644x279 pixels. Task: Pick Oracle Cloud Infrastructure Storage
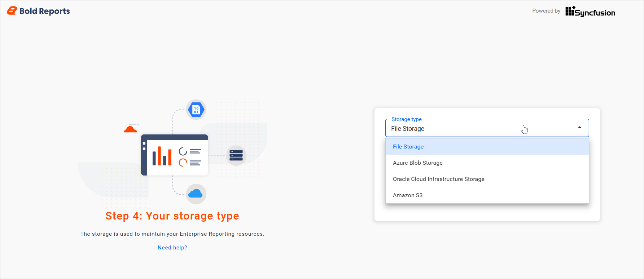point(487,179)
